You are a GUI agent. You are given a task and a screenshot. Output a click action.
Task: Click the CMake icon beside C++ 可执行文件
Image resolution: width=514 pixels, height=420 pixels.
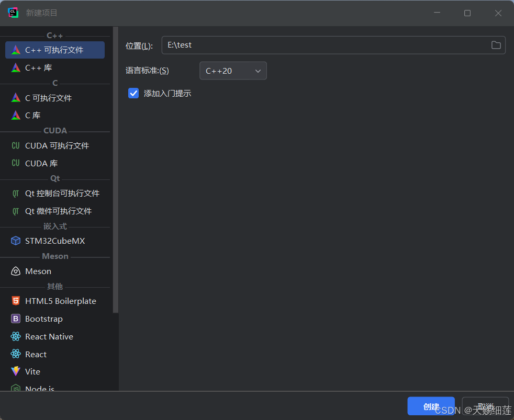coord(16,50)
